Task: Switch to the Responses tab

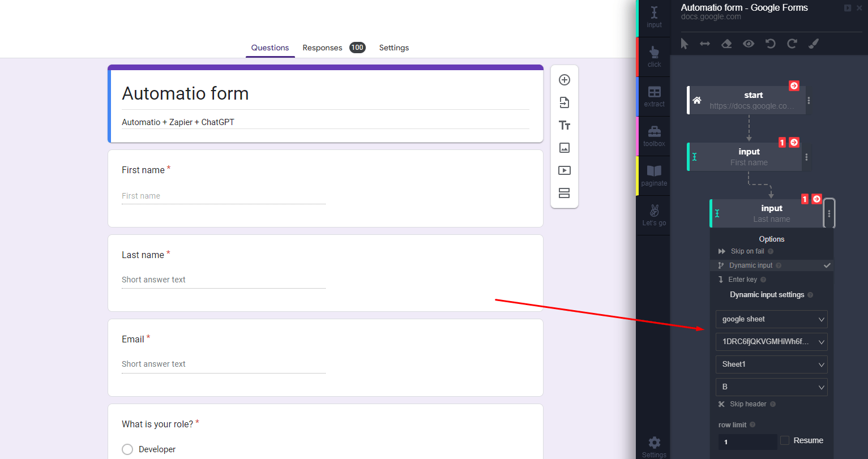Action: (322, 48)
